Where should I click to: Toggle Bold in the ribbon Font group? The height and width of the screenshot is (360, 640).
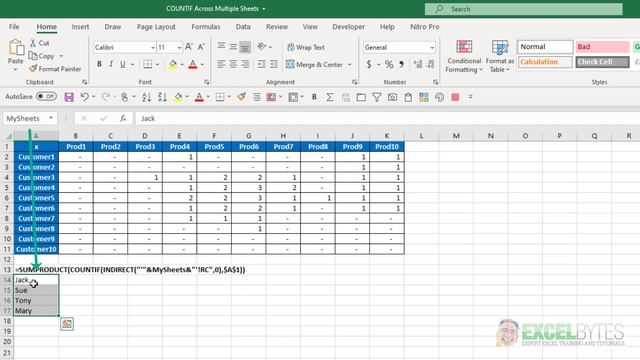pyautogui.click(x=99, y=64)
